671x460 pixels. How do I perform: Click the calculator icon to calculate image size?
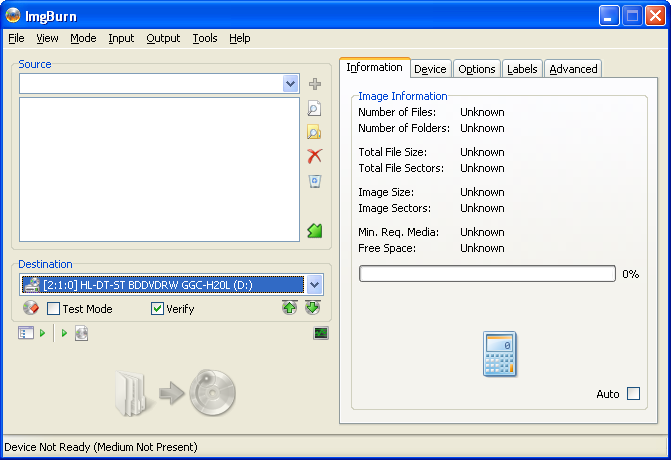[498, 354]
